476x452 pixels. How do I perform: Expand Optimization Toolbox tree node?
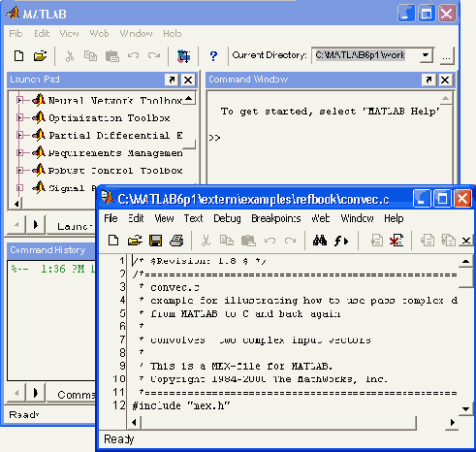[19, 118]
